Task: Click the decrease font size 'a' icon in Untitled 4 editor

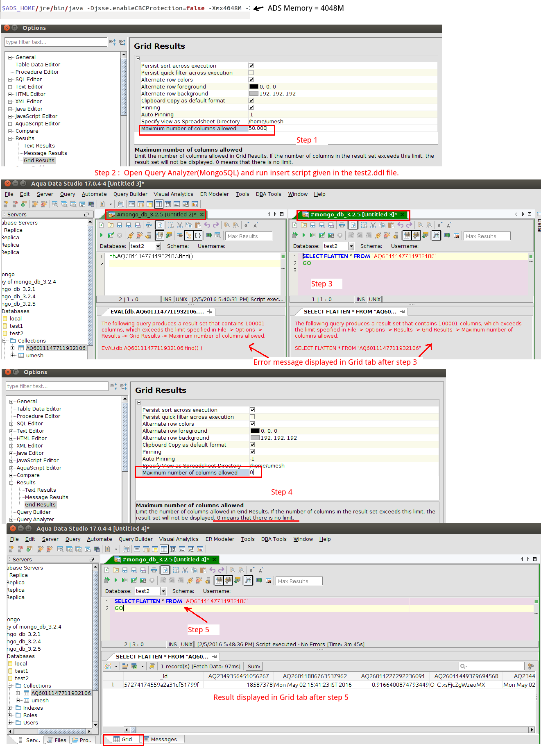Action: [251, 570]
